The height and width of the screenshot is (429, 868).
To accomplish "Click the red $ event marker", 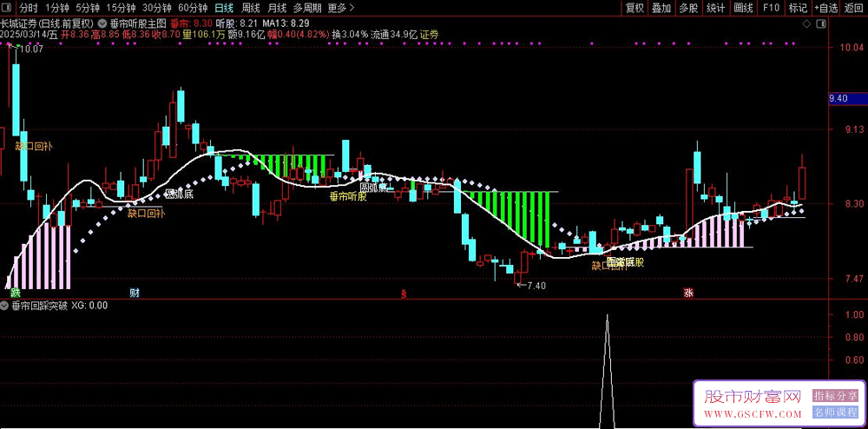I will tap(404, 294).
